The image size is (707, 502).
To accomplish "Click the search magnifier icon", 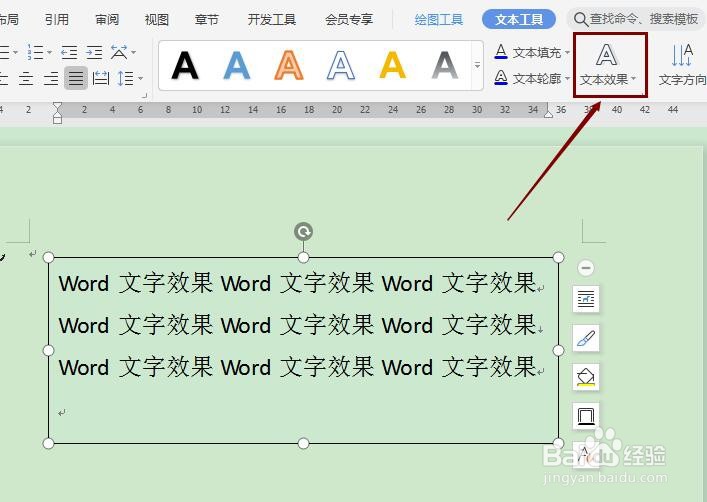I will coord(581,19).
